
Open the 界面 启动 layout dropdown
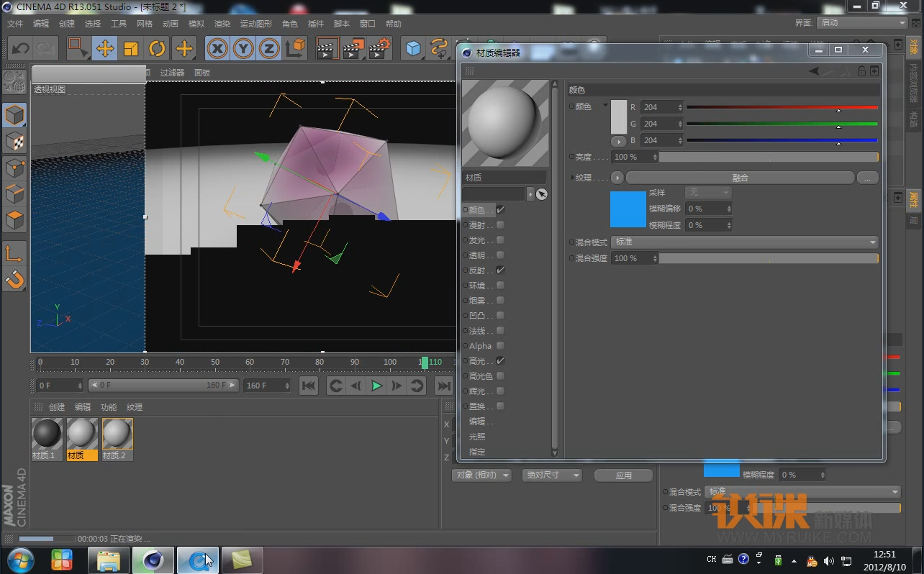[863, 23]
